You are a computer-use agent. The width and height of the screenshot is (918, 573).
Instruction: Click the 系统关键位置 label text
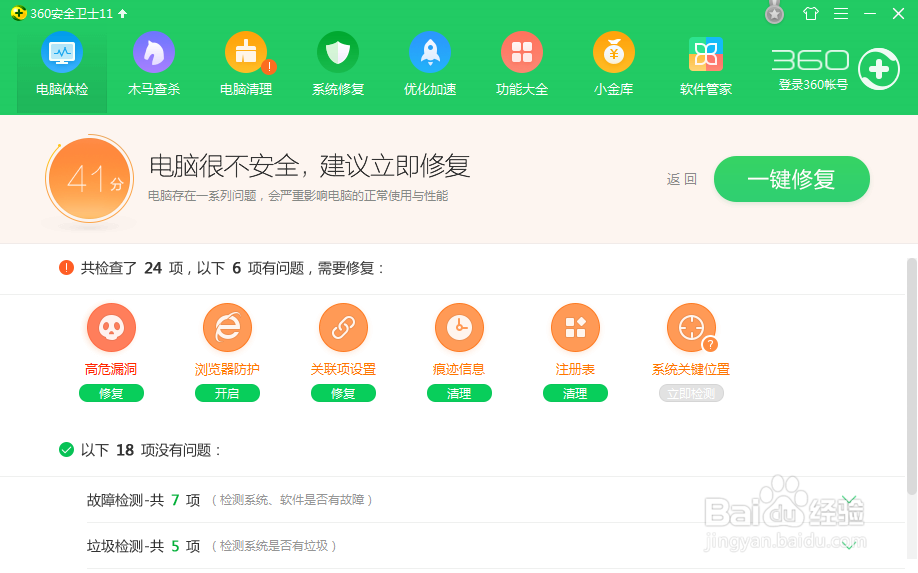[691, 369]
